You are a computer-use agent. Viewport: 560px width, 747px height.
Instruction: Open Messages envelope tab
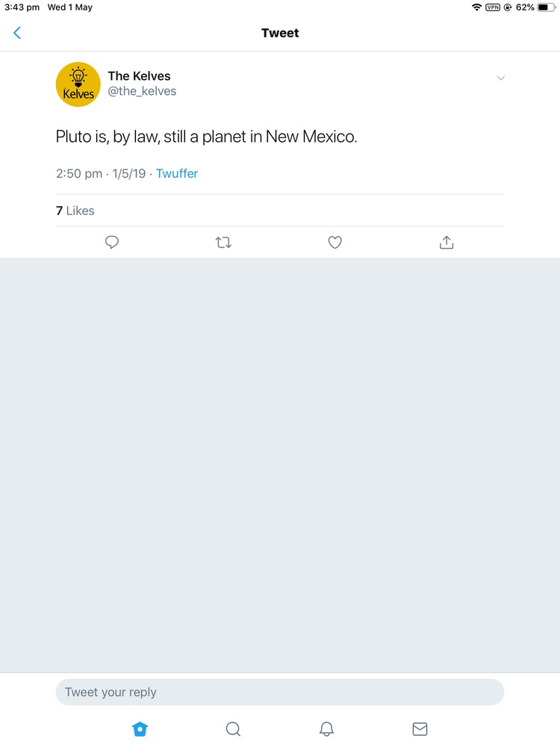pos(420,729)
